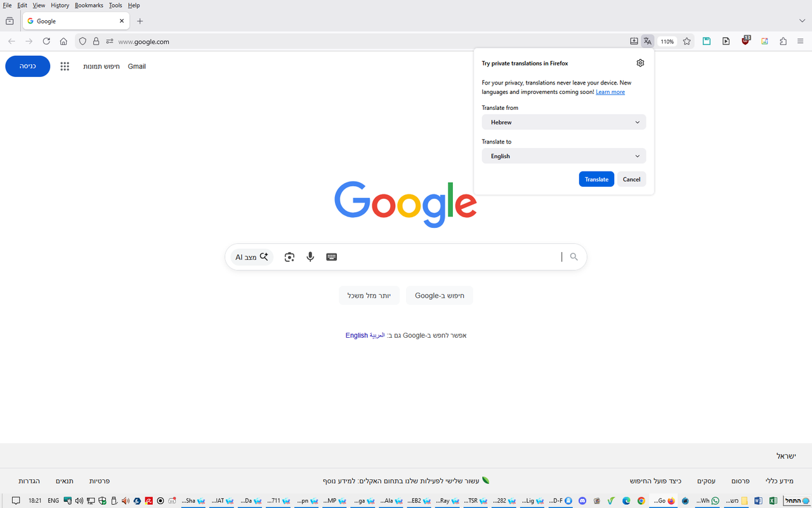
Task: Open the Translate to English dropdown
Action: (x=564, y=156)
